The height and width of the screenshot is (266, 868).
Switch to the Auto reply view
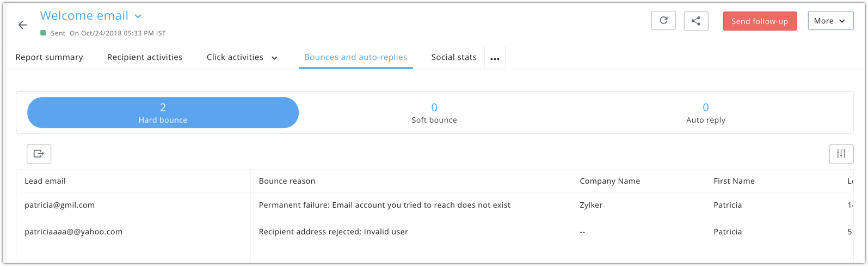coord(705,113)
